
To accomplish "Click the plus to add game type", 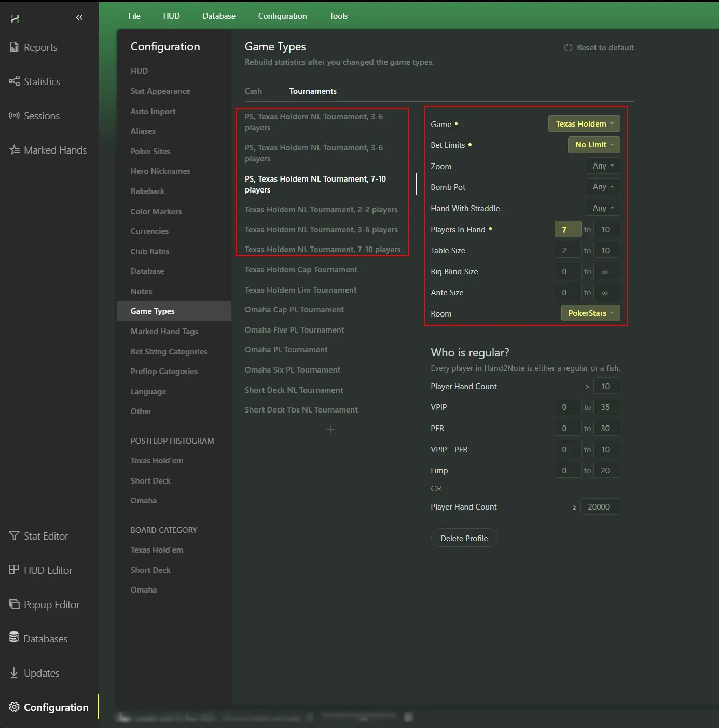I will click(330, 430).
